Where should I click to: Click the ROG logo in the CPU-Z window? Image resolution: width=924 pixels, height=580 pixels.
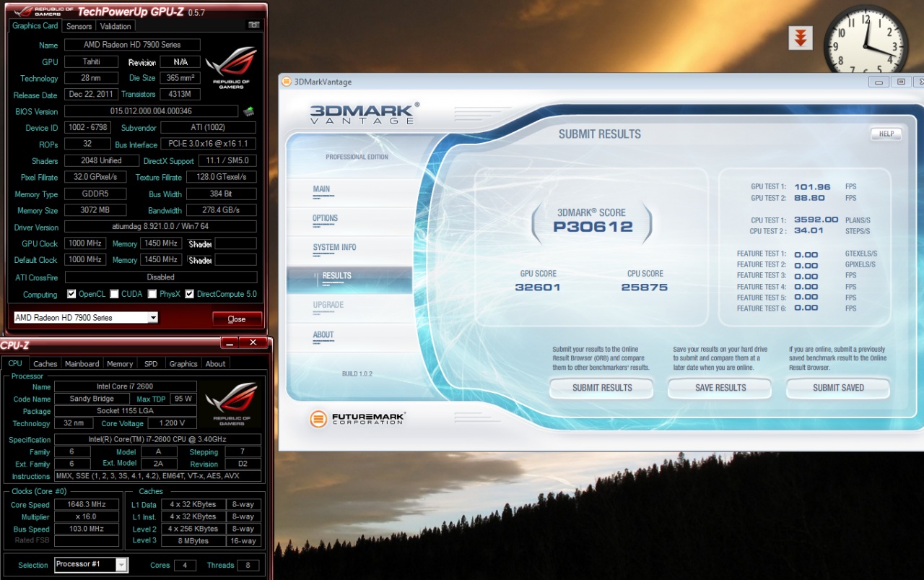(x=231, y=404)
